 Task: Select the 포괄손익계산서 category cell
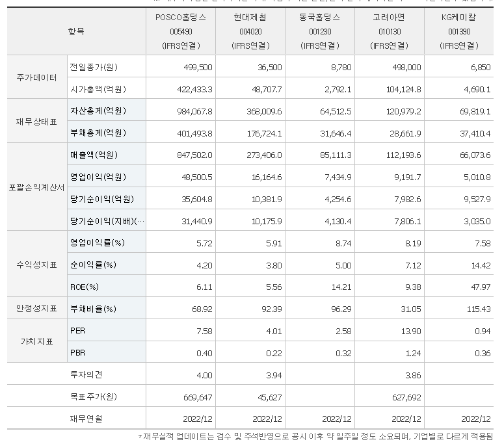click(37, 187)
